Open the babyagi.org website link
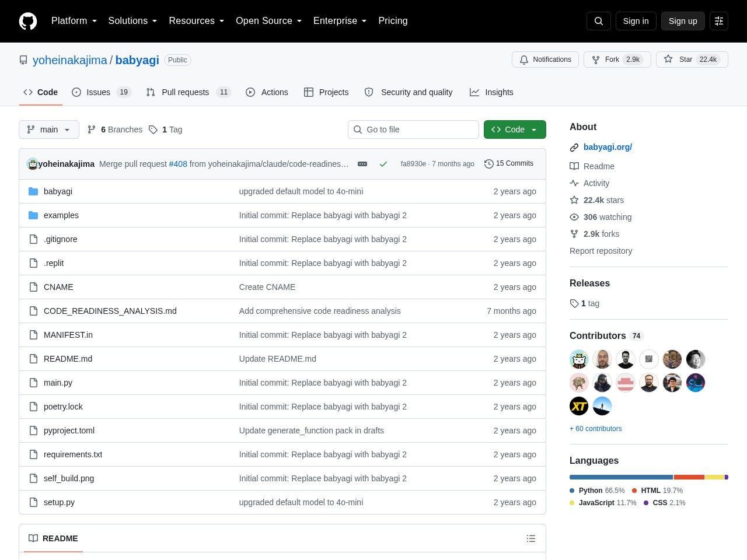 tap(608, 147)
